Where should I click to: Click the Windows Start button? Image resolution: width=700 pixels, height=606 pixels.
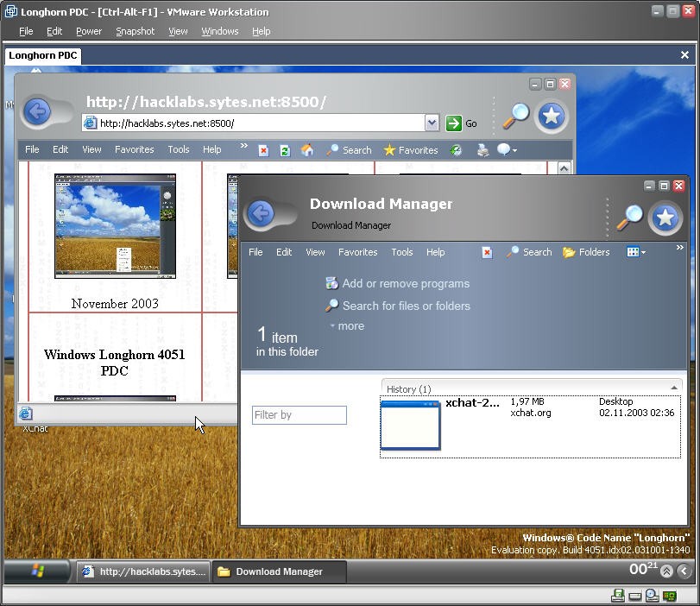point(38,571)
